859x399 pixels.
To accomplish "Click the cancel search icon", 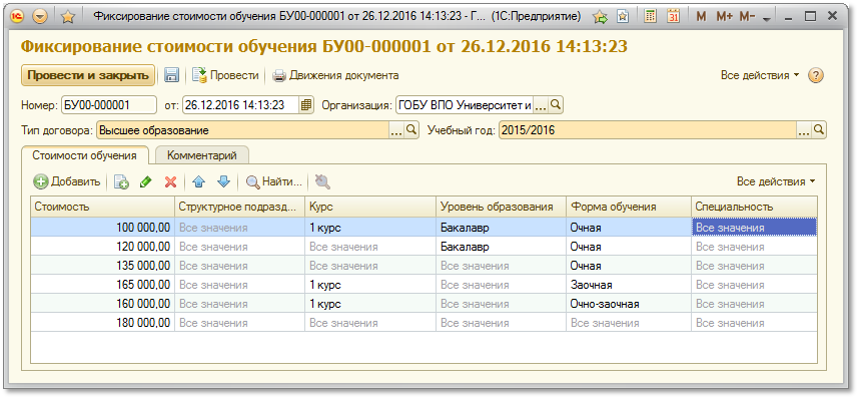I will (323, 182).
